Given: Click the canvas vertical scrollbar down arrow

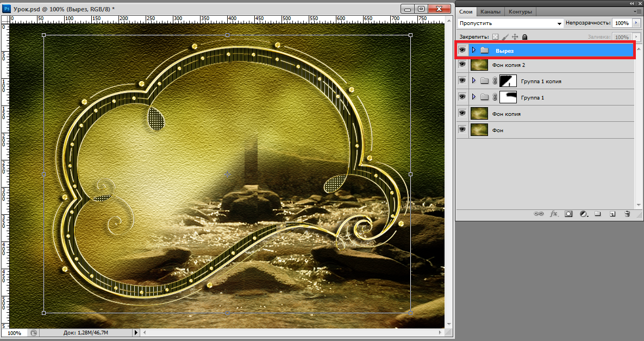Looking at the screenshot, I should [x=448, y=325].
